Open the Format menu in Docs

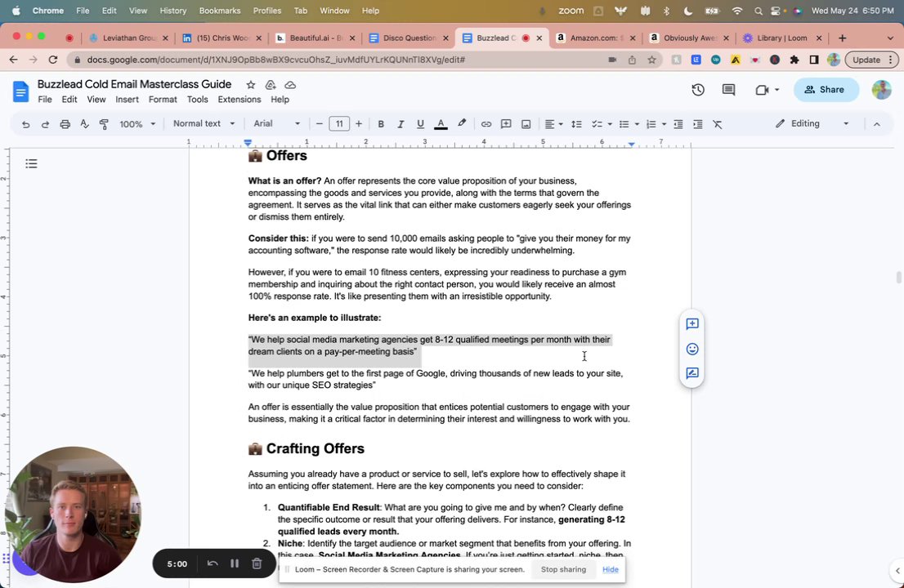click(163, 100)
